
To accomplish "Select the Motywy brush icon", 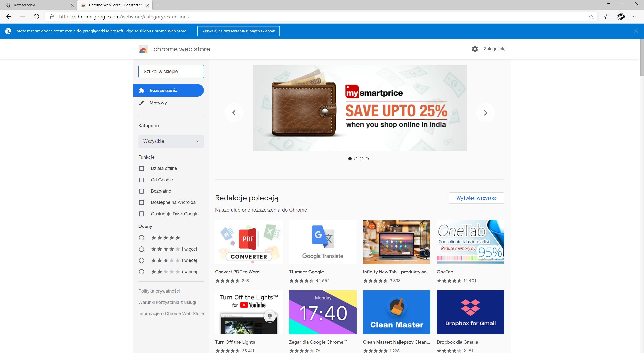I will tap(142, 103).
